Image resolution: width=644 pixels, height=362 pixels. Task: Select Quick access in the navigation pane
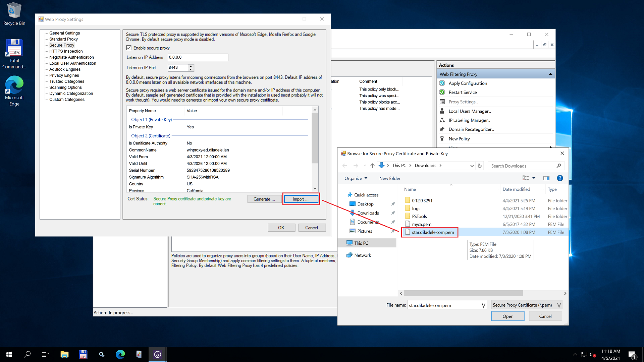(366, 195)
